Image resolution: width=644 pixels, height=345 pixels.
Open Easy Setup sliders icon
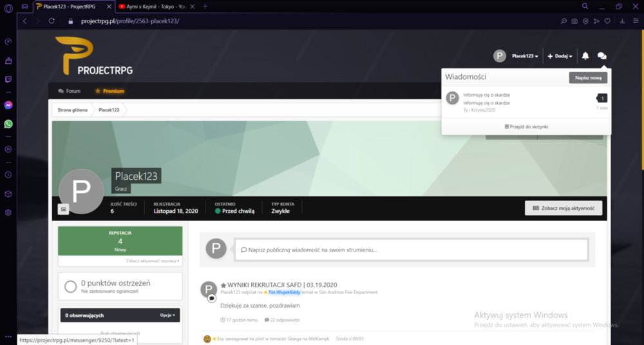click(636, 21)
